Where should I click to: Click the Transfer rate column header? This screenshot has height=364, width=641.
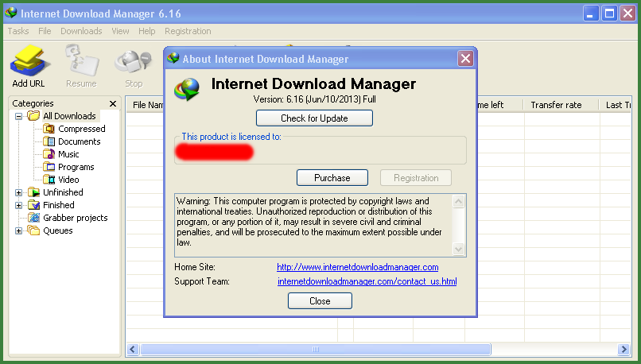click(561, 105)
